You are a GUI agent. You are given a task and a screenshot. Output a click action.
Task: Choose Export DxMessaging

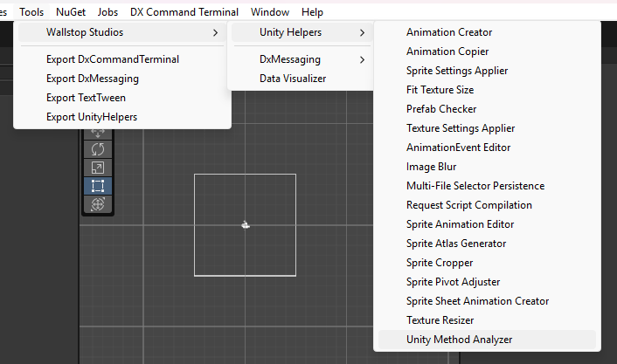pos(93,79)
